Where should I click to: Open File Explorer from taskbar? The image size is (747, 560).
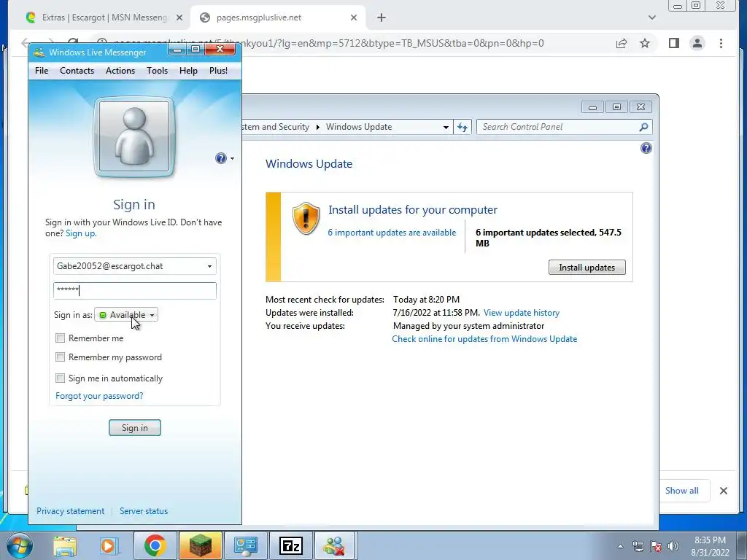coord(65,545)
